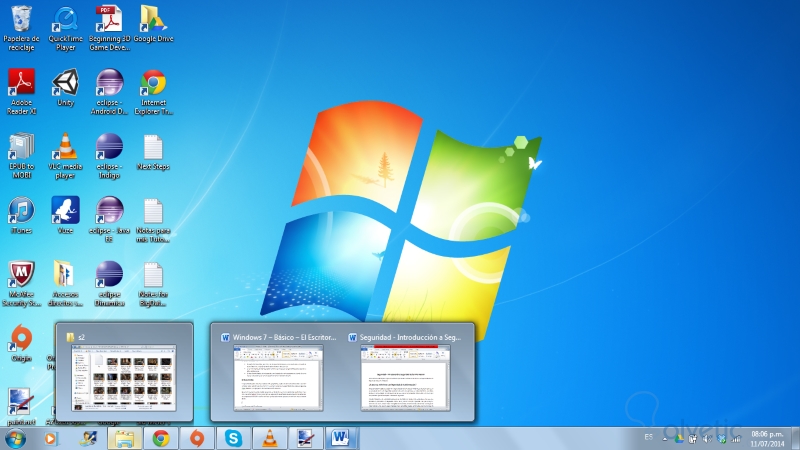Open the Windows Start orb
The height and width of the screenshot is (450, 800).
pos(15,439)
